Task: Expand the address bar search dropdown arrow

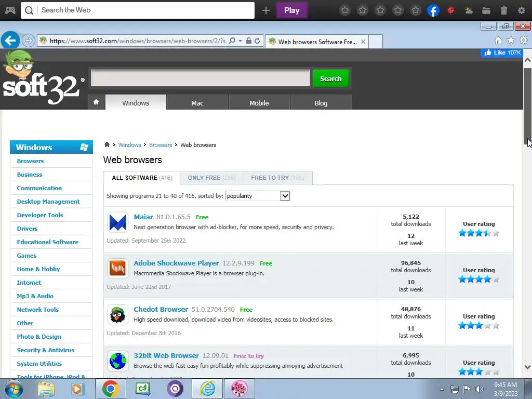Action: pyautogui.click(x=240, y=41)
